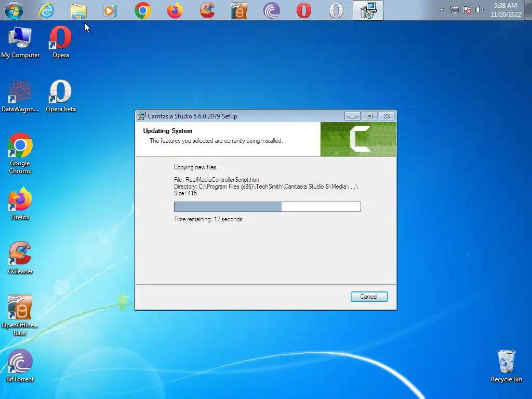The height and width of the screenshot is (399, 532).
Task: Select the Firefox desktop shortcut
Action: click(20, 204)
